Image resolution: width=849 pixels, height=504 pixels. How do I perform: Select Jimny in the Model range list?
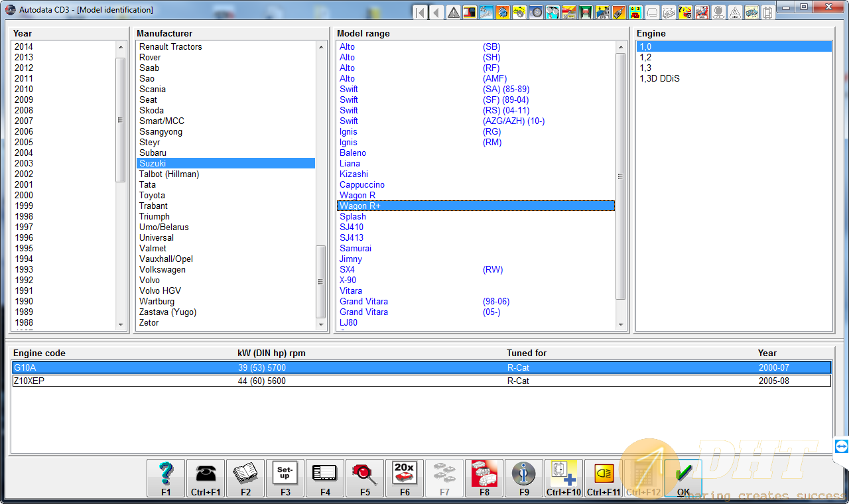click(x=351, y=259)
